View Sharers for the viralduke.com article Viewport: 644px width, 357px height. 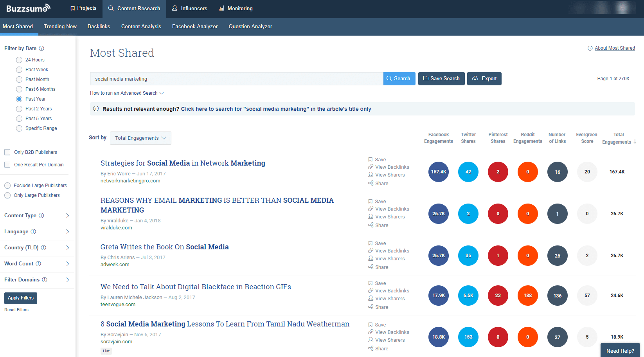tap(387, 217)
